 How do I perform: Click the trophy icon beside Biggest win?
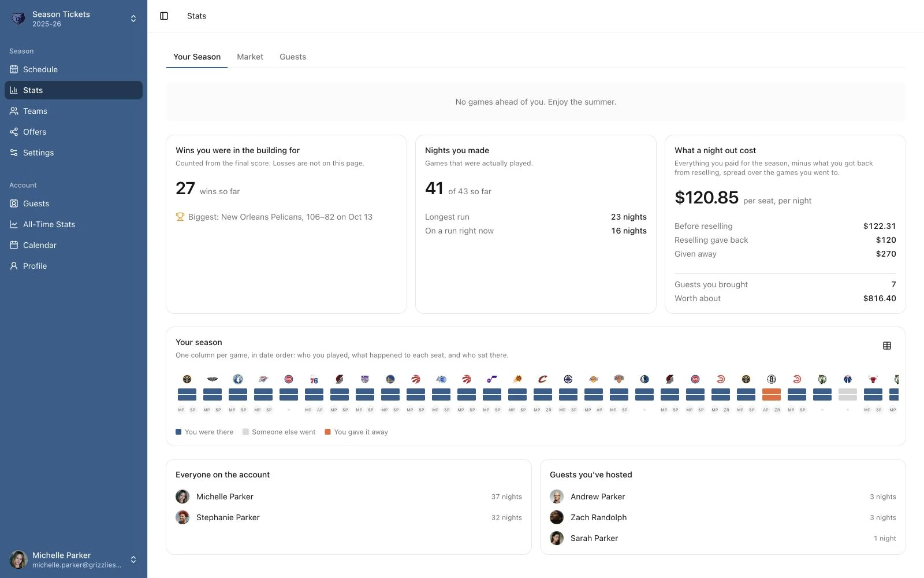(x=180, y=217)
